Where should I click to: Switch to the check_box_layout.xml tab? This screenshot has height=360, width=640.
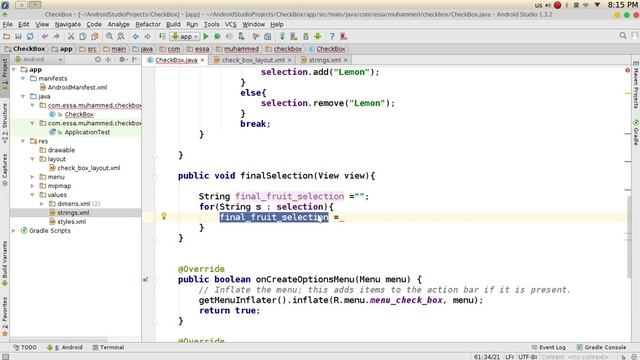253,60
